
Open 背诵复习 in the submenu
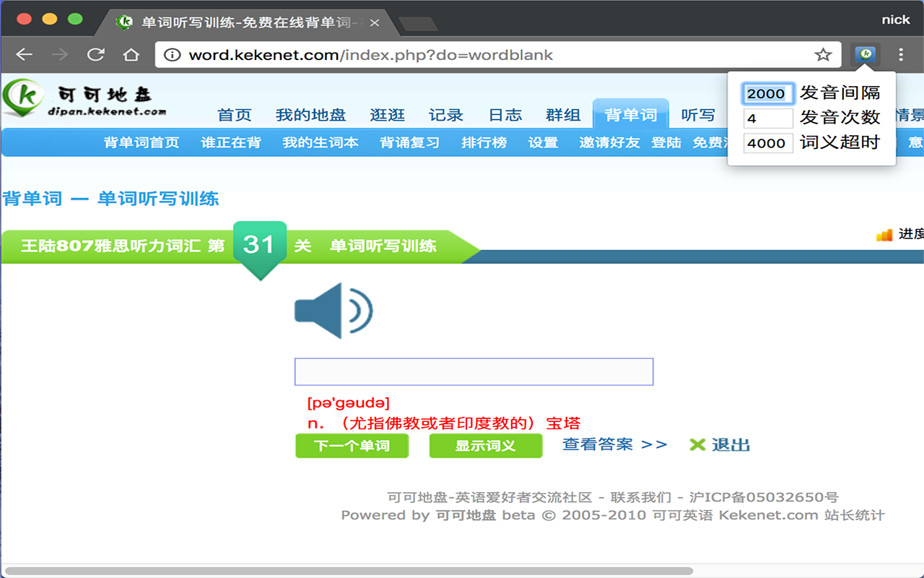tap(410, 142)
